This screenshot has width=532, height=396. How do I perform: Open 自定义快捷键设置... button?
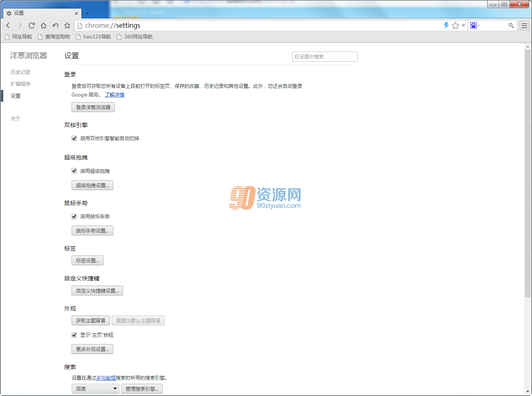97,291
